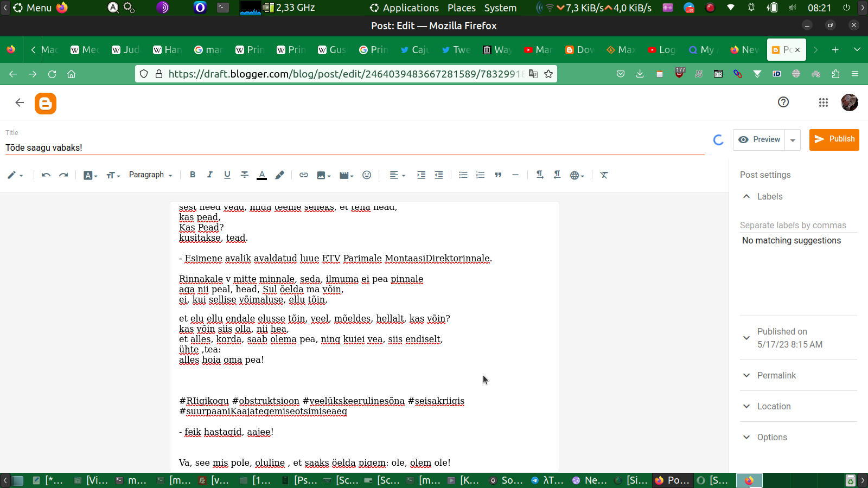
Task: Open the input tools globe menu
Action: (x=577, y=175)
